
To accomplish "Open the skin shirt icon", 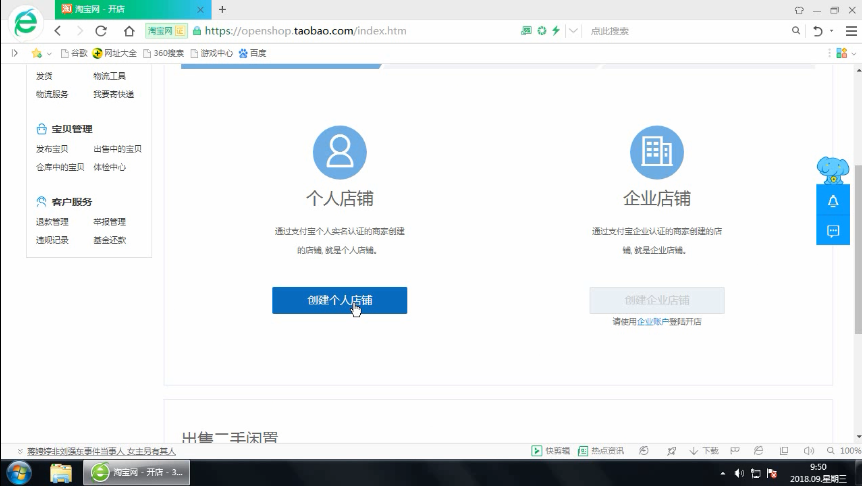I will (799, 10).
